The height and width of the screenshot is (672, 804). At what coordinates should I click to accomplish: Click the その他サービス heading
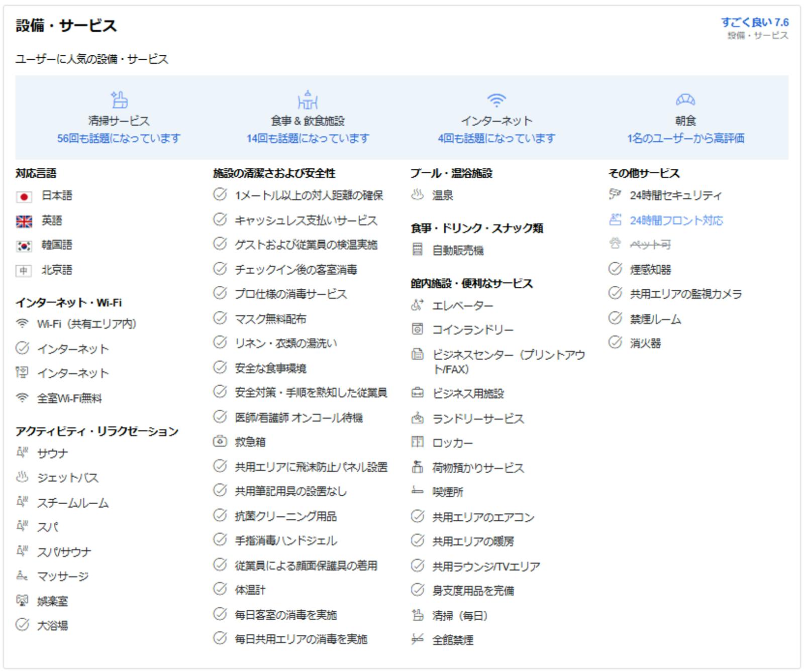coord(644,173)
